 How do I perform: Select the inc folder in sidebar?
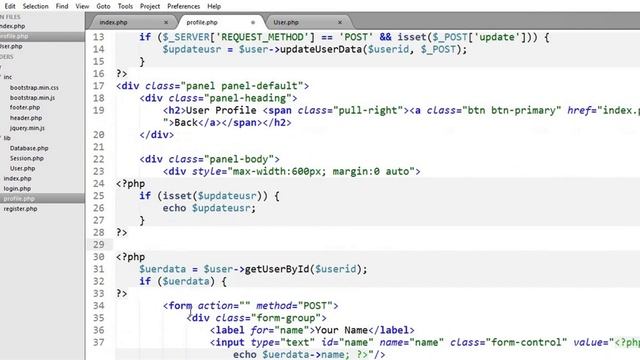[x=8, y=77]
